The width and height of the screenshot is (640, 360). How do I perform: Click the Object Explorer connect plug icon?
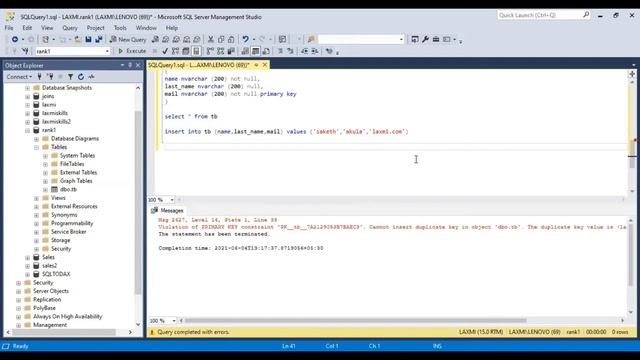pyautogui.click(x=40, y=77)
